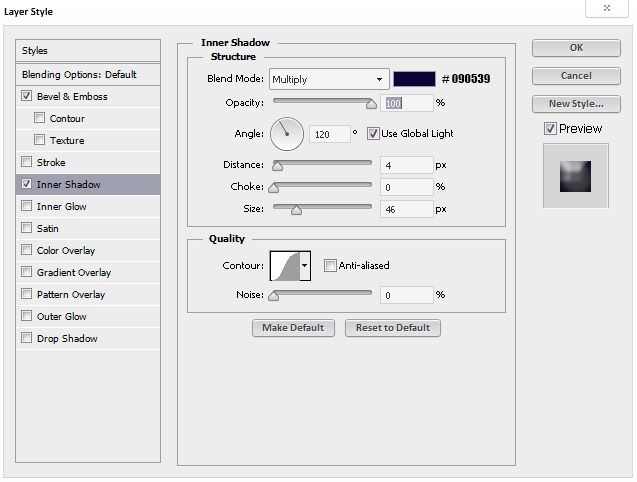Focus the Opacity value field

click(x=407, y=103)
